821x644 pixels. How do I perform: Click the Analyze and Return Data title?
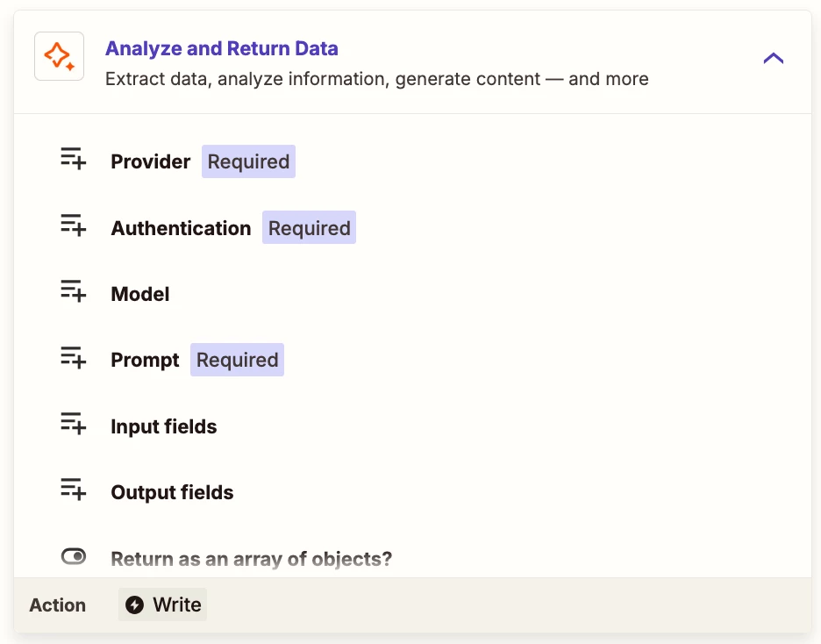pos(222,49)
